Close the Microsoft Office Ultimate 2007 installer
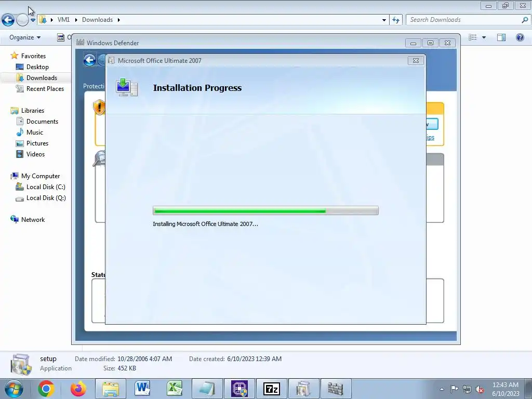The width and height of the screenshot is (532, 399). pos(416,60)
